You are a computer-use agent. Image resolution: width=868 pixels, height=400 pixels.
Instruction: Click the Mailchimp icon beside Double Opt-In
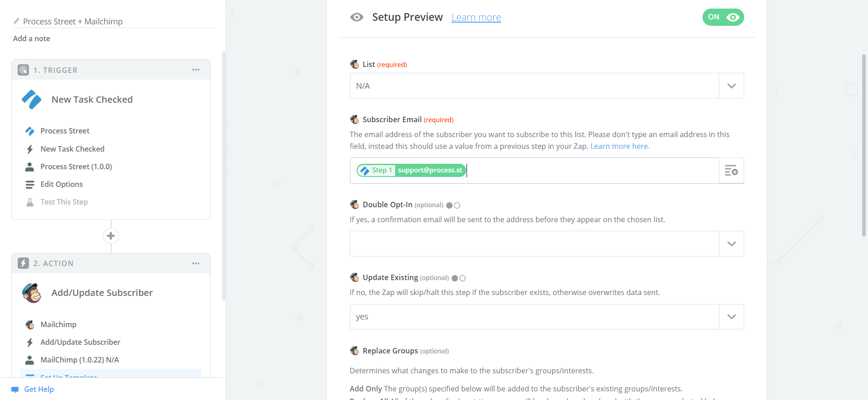click(354, 205)
